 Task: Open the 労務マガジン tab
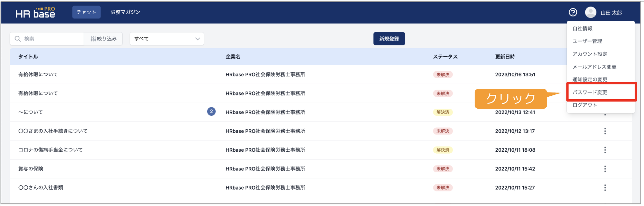[x=126, y=12]
